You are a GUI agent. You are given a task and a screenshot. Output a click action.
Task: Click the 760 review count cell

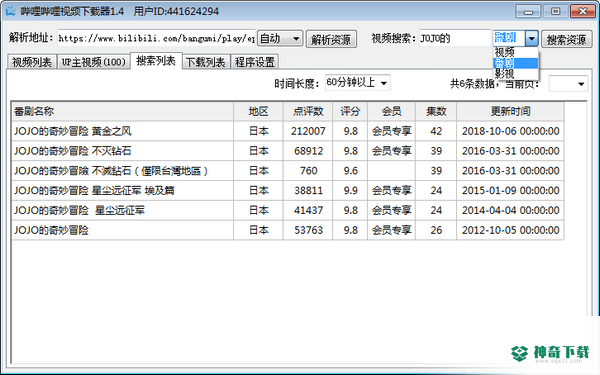(x=308, y=171)
